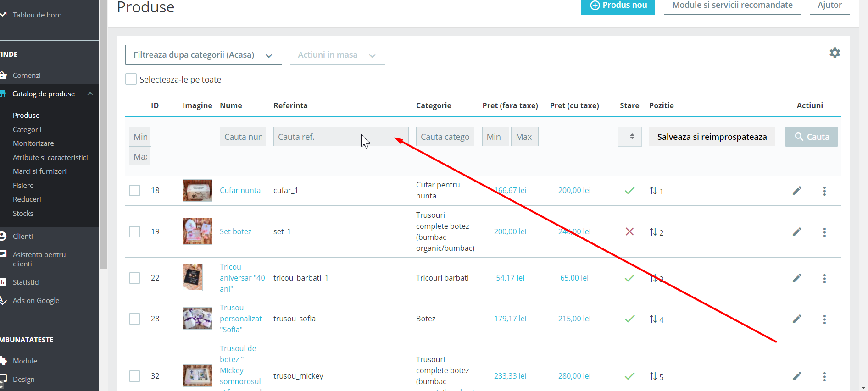Click pencil icon for trusou_mickey row
868x391 pixels.
click(x=797, y=376)
